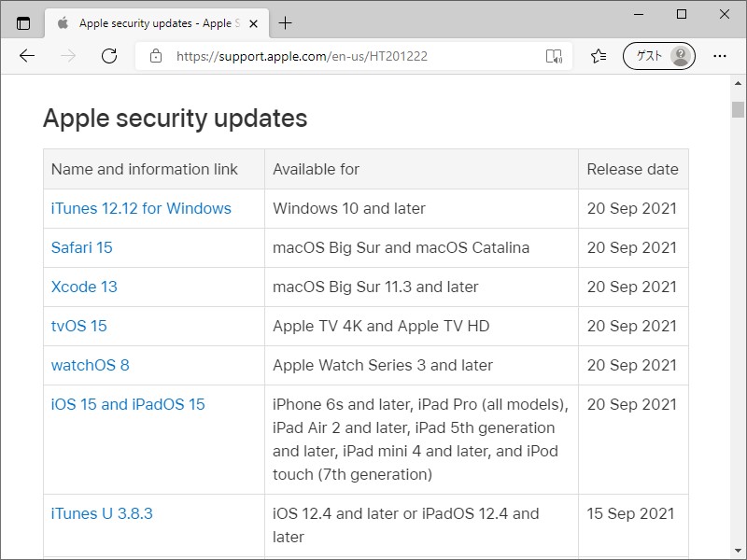This screenshot has height=560, width=747.
Task: Open the iOS 15 and iPadOS 15 link
Action: 128,404
